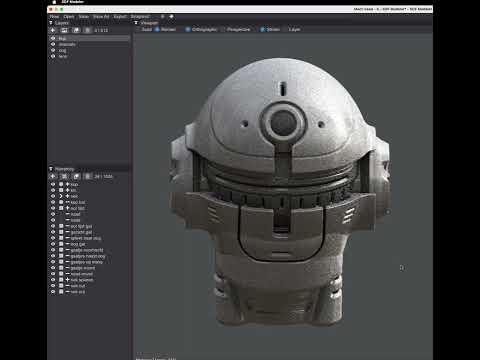
Task: Click the fourth icon in the Hierarchy panel toolbar
Action: point(87,176)
